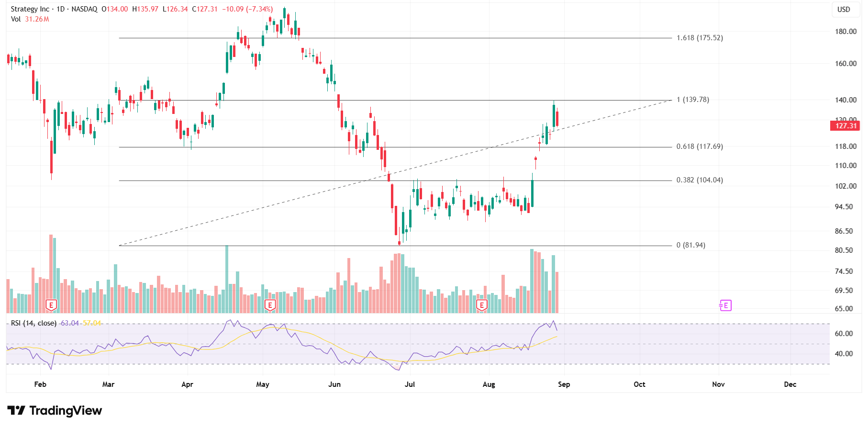
Task: Click 140.00 on the price axis
Action: [846, 100]
